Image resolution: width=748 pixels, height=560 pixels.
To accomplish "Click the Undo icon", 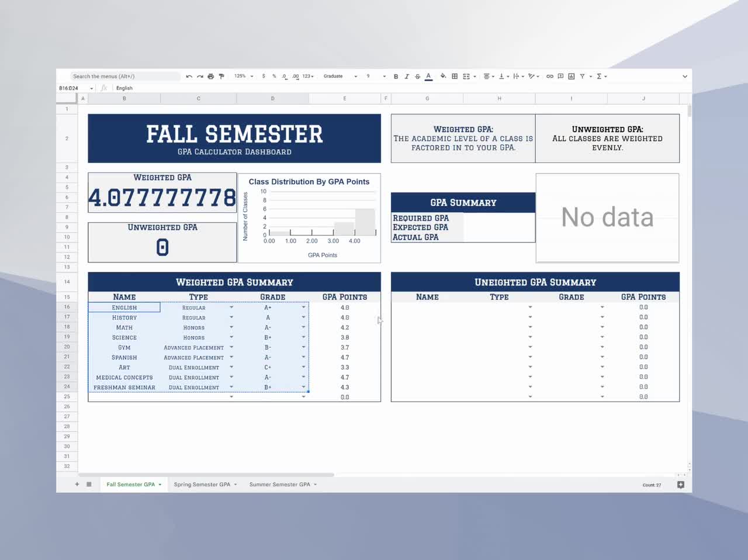I will (x=188, y=76).
